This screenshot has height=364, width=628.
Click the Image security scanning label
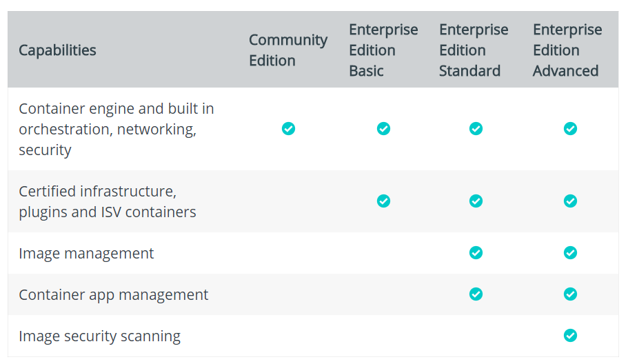pyautogui.click(x=99, y=336)
